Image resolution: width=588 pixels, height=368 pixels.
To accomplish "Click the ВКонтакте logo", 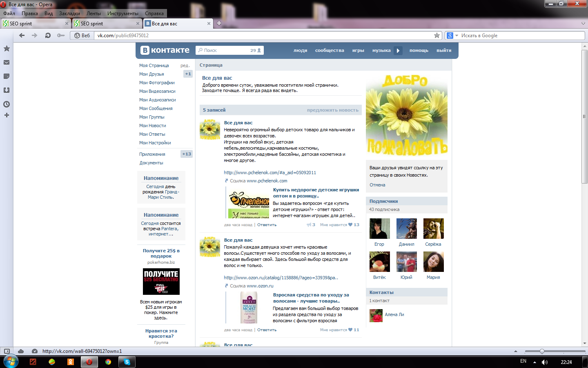I will point(165,50).
